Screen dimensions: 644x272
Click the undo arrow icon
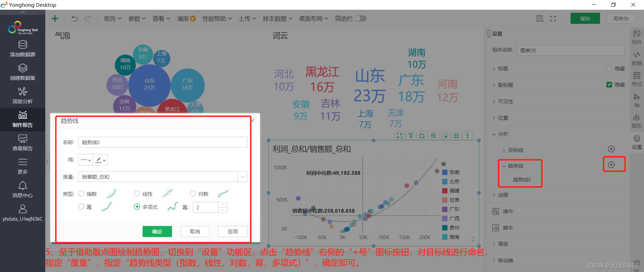tap(74, 19)
